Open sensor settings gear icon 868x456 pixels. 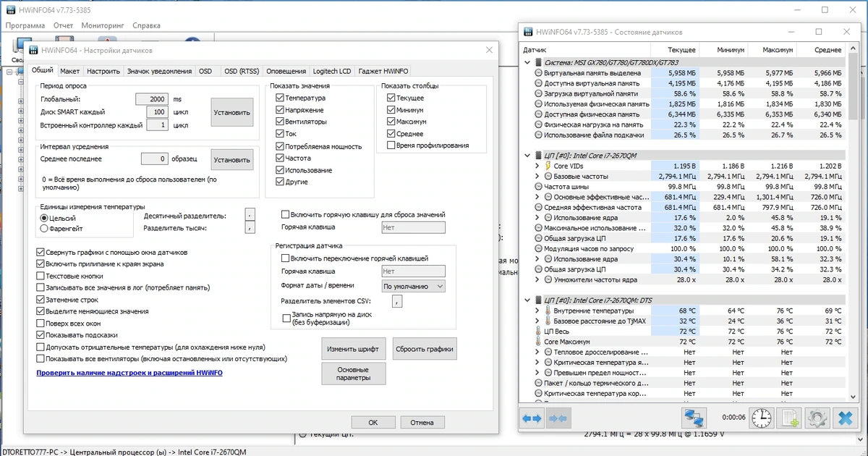pos(817,418)
